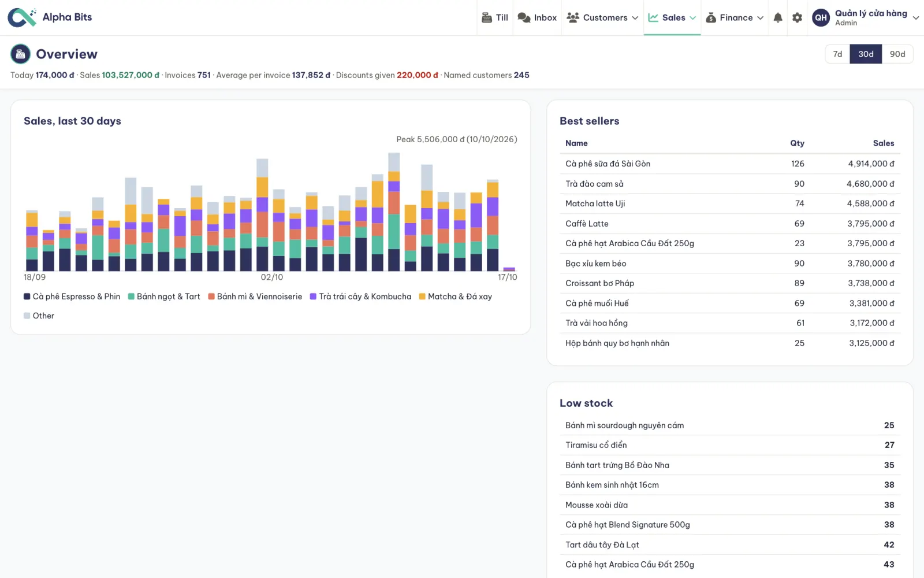Click the tiny 17/10 bar

coord(509,269)
